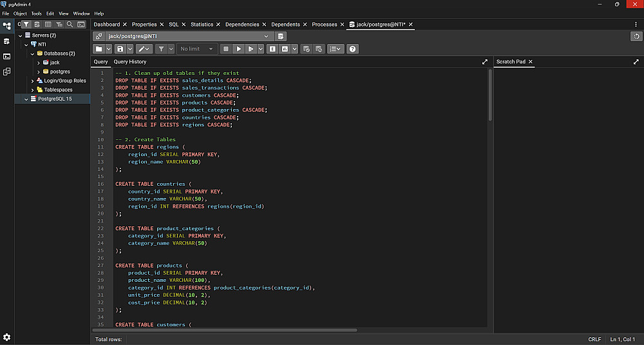The width and height of the screenshot is (644, 345).
Task: Collapse the Servers (2) tree node
Action: point(20,35)
